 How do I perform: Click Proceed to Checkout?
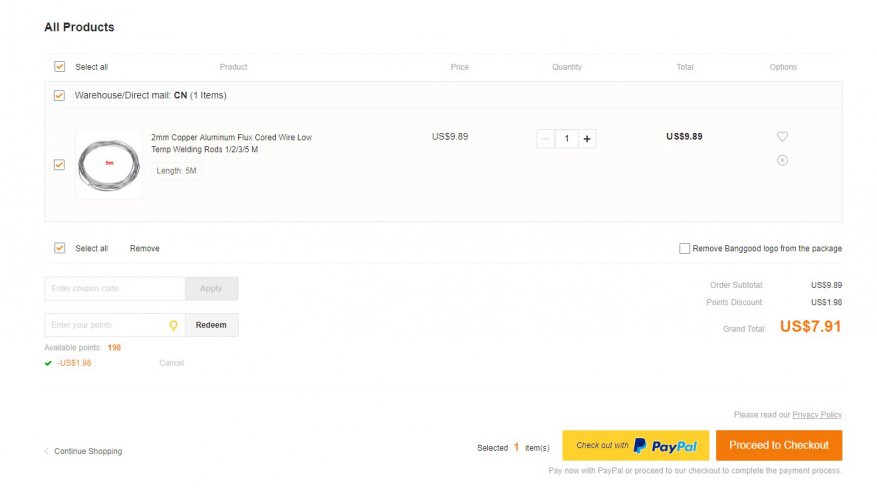pos(778,445)
